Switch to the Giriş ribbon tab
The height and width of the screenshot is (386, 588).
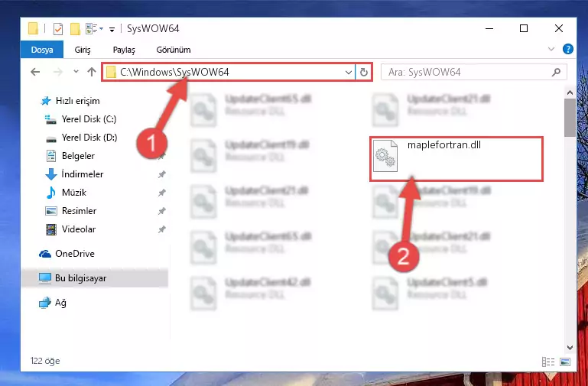pos(83,50)
